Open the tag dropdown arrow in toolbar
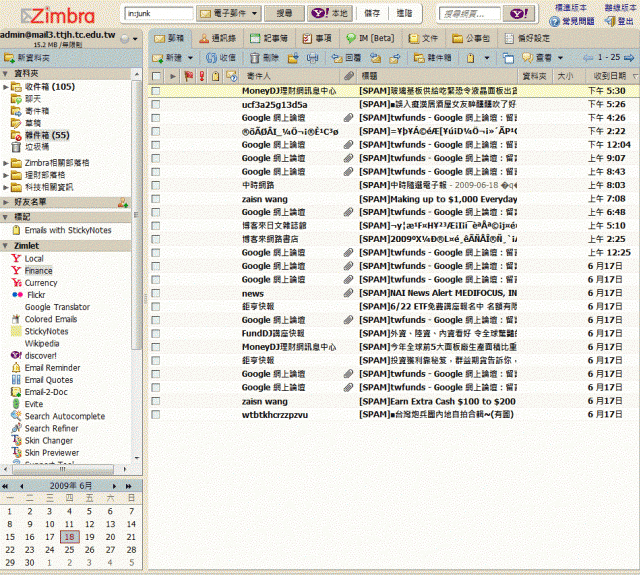This screenshot has height=575, width=640. [x=487, y=58]
